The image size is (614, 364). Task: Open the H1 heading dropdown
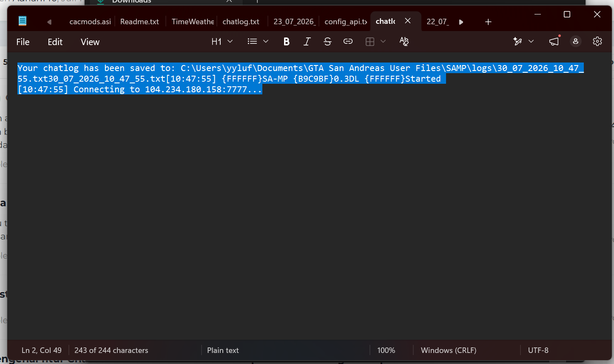[x=222, y=41]
